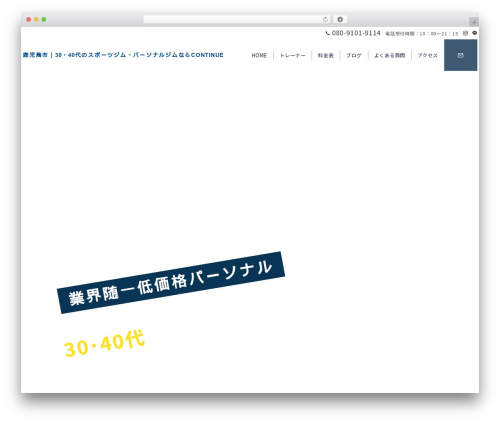
Task: Minimize window with the yellow button
Action: tap(36, 20)
